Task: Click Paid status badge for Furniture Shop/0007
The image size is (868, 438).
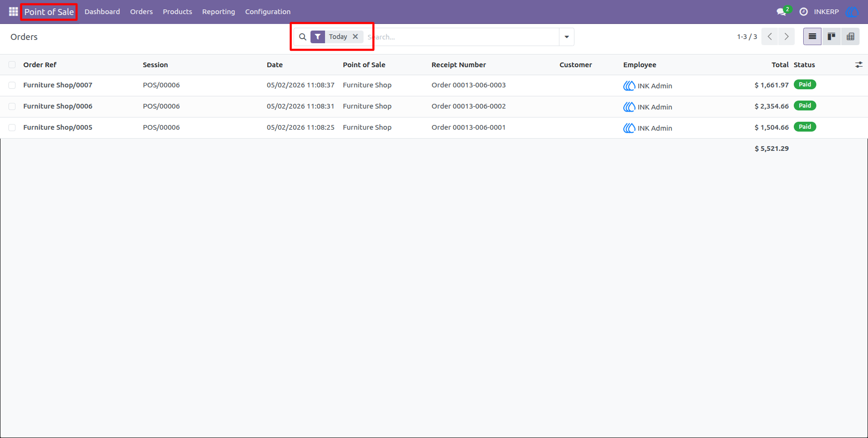Action: (805, 85)
